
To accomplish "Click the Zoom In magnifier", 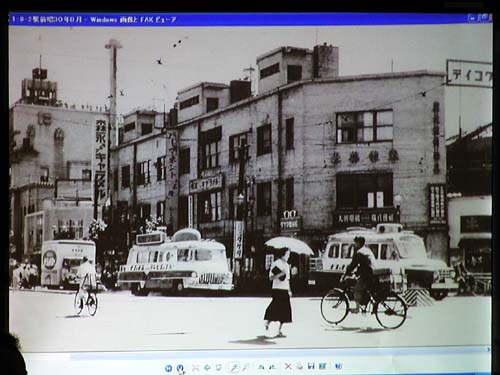I will (x=234, y=367).
